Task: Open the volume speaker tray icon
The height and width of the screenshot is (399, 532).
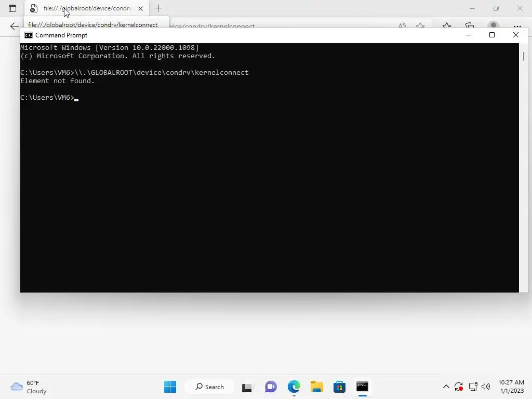Action: (x=486, y=387)
